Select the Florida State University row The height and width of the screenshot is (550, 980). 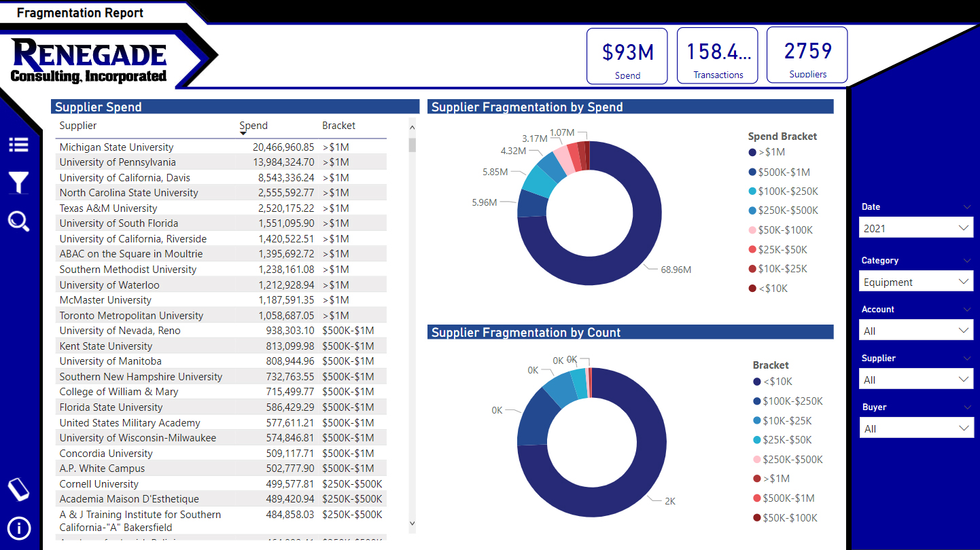pos(221,407)
